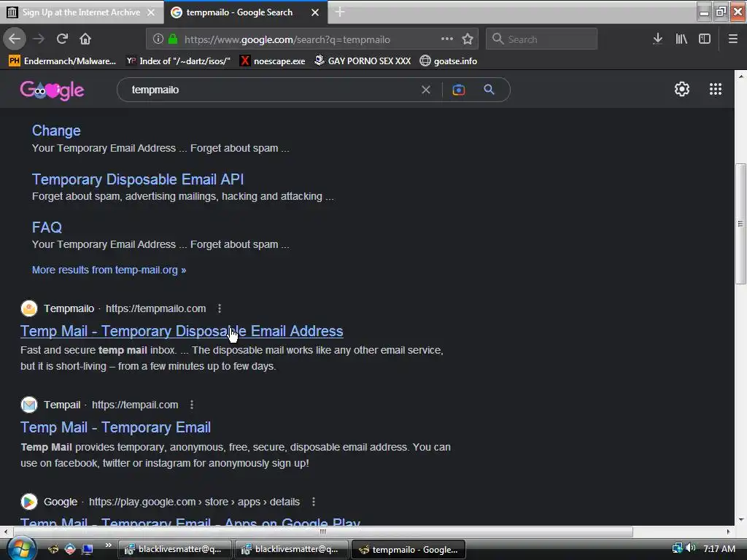Open the library bookshelf icon
Viewport: 747px width, 560px height.
[681, 39]
